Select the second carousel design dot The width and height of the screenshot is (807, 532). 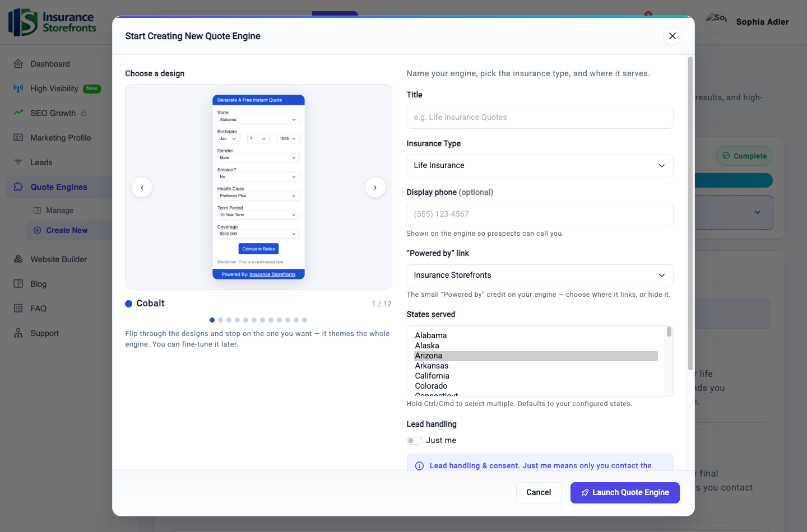click(x=220, y=320)
